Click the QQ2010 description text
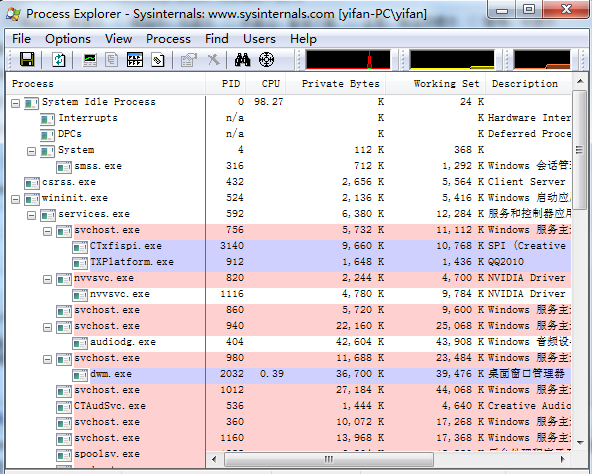This screenshot has height=474, width=592. tap(506, 262)
